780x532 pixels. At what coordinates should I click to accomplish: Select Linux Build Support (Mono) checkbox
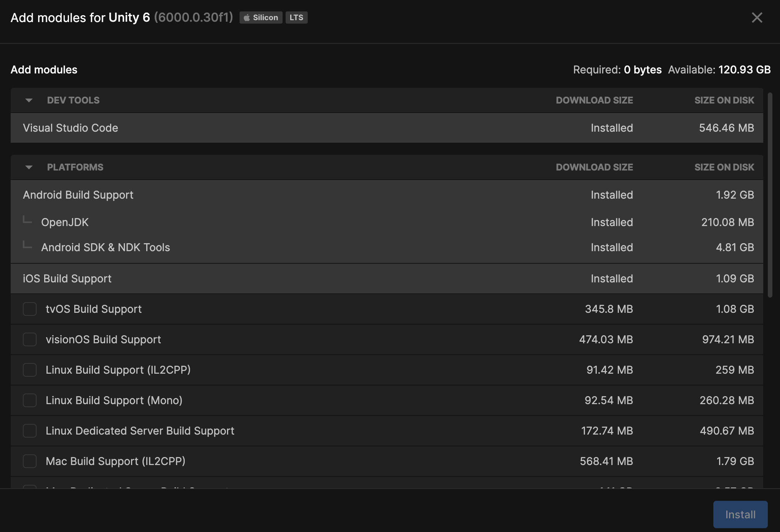pos(30,400)
